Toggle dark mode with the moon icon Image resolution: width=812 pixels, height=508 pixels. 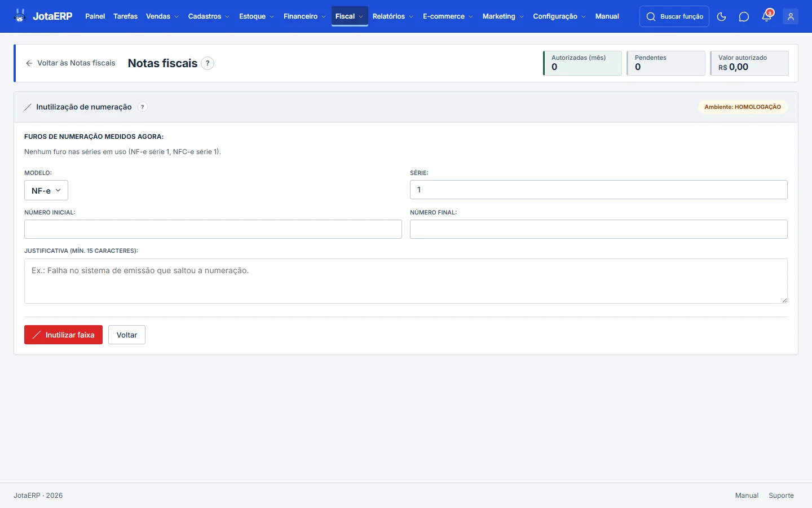pyautogui.click(x=721, y=16)
